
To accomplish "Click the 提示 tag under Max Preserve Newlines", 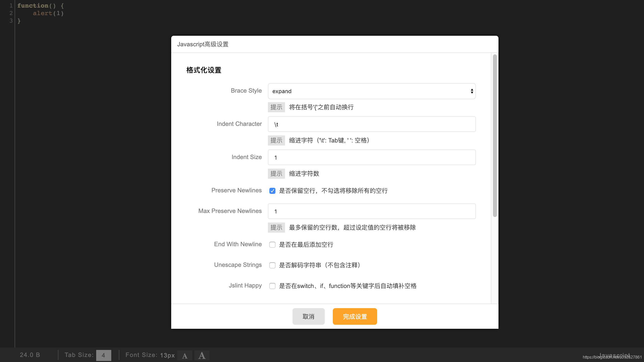I will coord(276,228).
